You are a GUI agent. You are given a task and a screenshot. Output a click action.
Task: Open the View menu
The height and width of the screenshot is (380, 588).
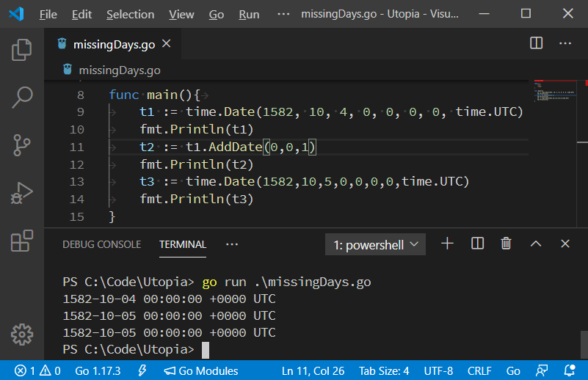[x=181, y=14]
